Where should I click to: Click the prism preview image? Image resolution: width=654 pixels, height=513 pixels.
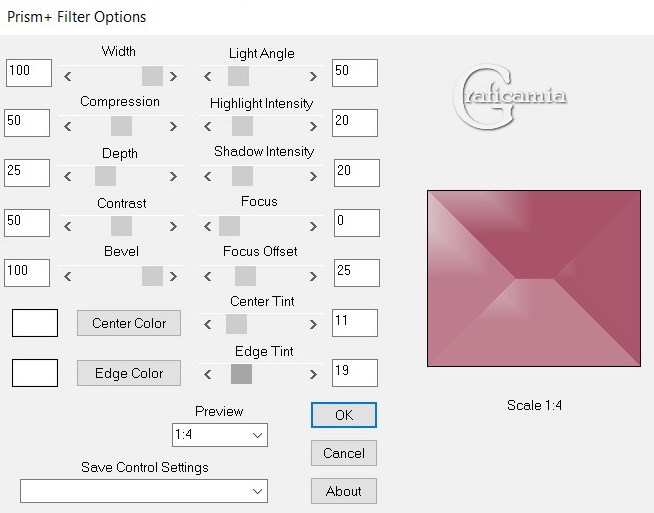534,279
